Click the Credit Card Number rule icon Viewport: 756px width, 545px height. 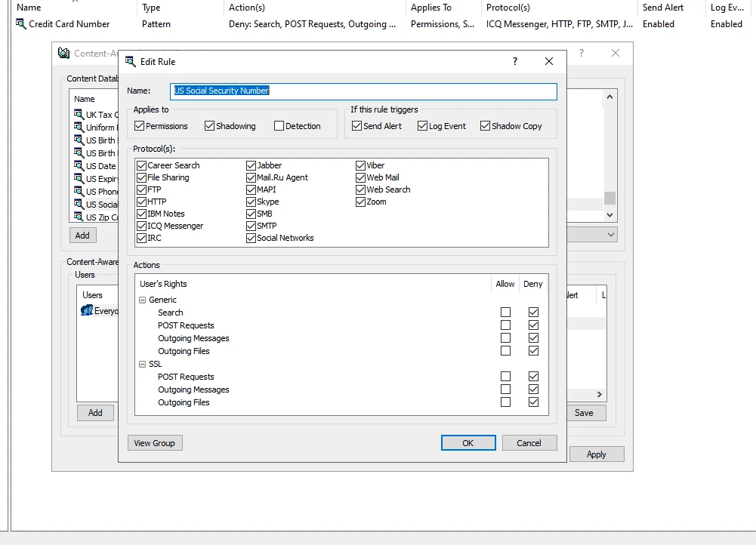pos(20,23)
